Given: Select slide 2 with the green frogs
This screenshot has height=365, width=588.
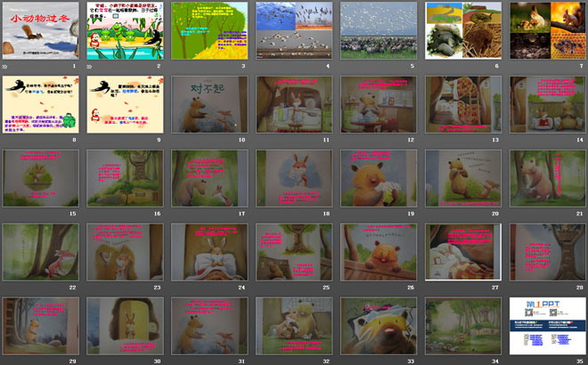Looking at the screenshot, I should [x=125, y=30].
